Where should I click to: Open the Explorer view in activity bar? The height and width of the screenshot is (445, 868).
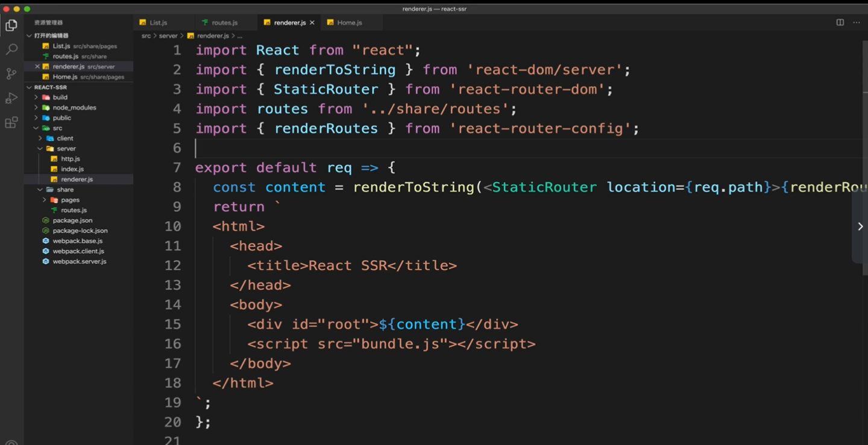[x=11, y=25]
